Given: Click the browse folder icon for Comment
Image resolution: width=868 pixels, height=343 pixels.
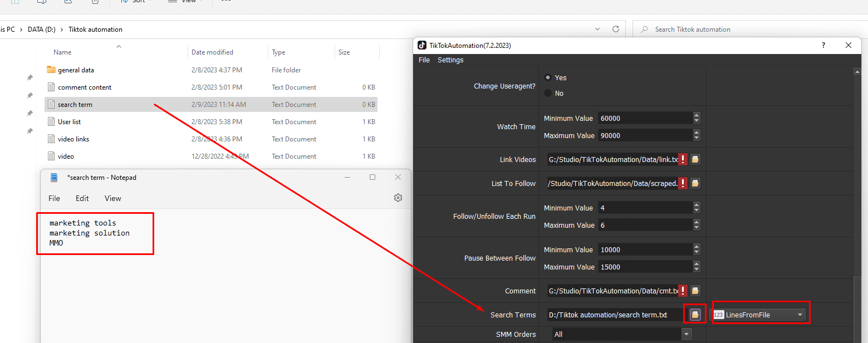Looking at the screenshot, I should click(x=695, y=291).
